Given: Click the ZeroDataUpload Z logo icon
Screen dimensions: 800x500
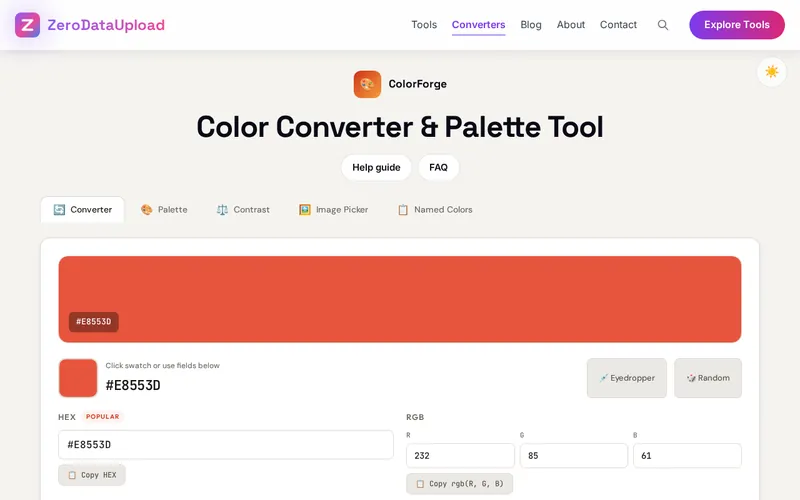Looking at the screenshot, I should 27,25.
